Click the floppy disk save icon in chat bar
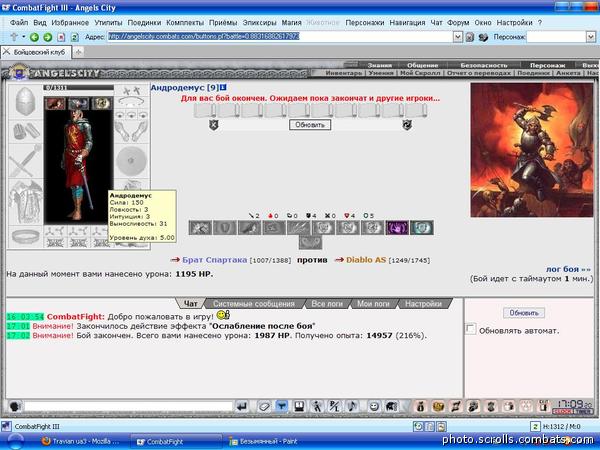 [299, 406]
